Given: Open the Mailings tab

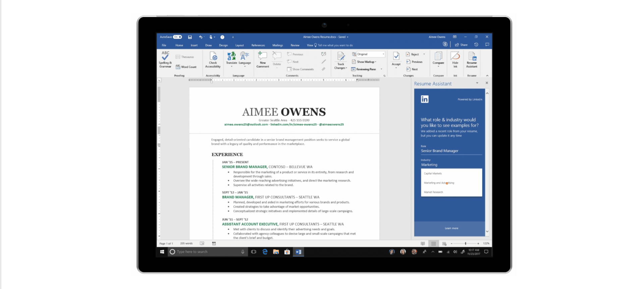Looking at the screenshot, I should pos(277,45).
